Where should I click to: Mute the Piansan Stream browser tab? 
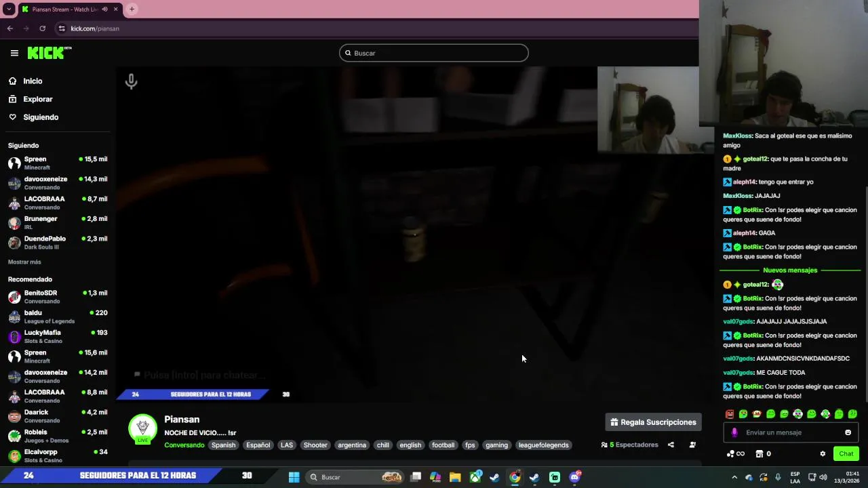pos(104,9)
